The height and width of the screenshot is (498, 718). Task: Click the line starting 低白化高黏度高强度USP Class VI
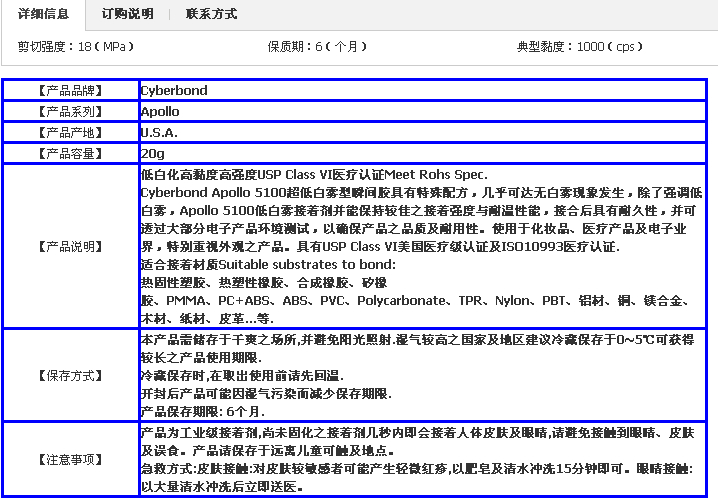pyautogui.click(x=314, y=175)
